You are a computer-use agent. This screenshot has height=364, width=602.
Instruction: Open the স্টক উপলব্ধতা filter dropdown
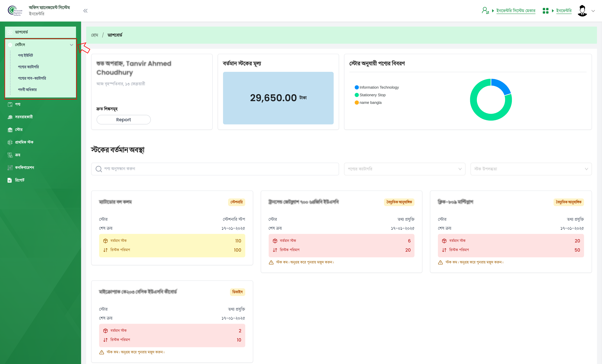point(531,169)
